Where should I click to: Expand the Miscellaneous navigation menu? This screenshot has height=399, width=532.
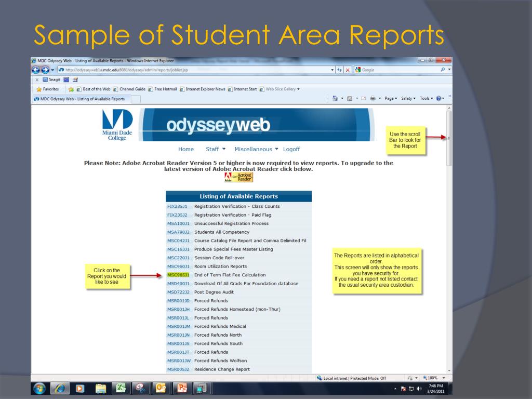pyautogui.click(x=256, y=149)
